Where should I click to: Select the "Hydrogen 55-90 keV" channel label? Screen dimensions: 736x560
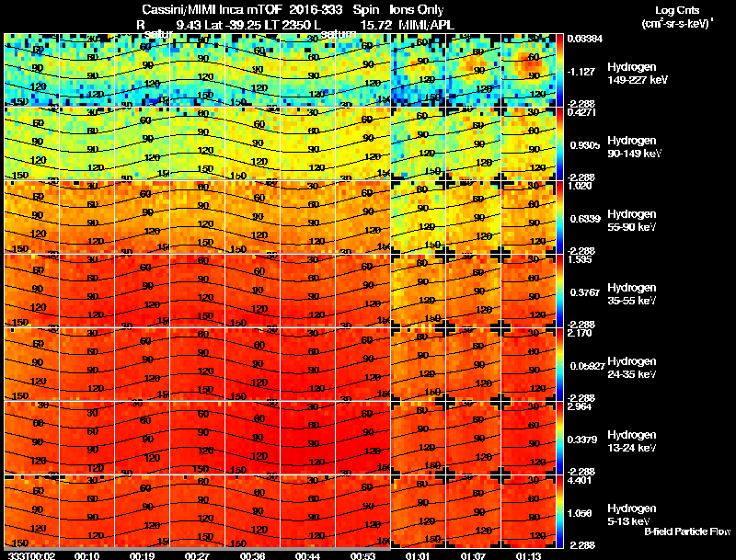tap(632, 221)
